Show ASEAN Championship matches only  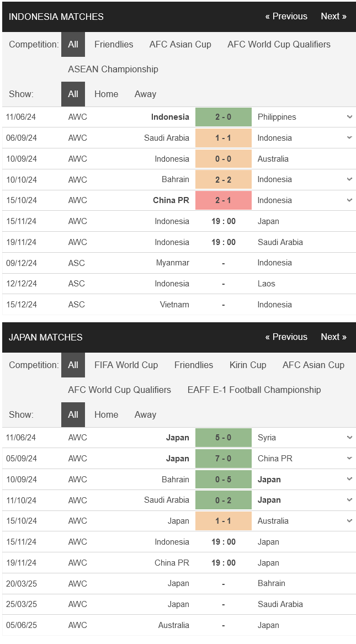pyautogui.click(x=113, y=70)
